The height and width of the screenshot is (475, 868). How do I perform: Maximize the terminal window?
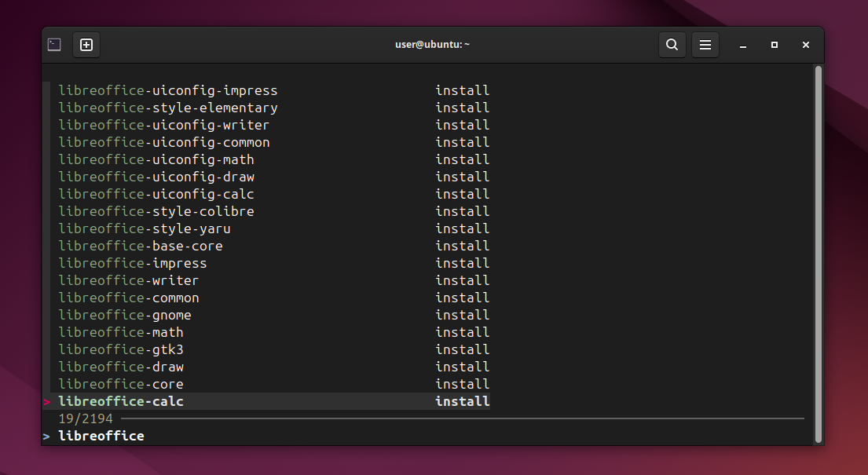click(x=775, y=45)
